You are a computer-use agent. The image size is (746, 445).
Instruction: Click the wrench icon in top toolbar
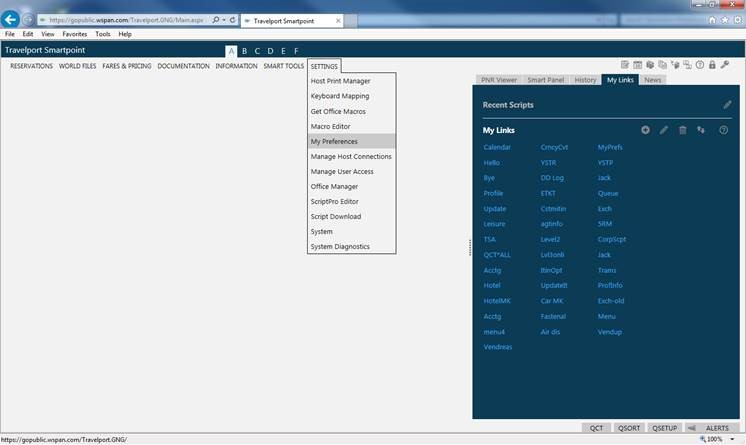coord(725,65)
